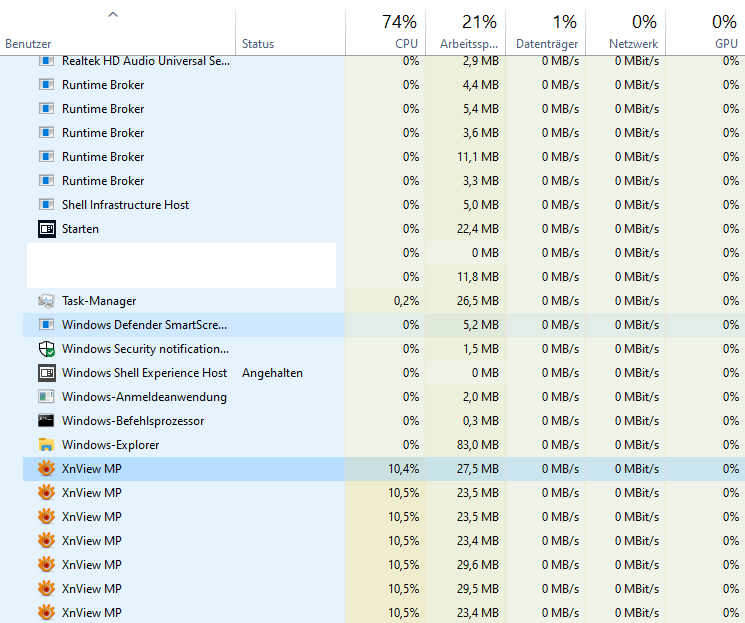Viewport: 745px width, 623px height.
Task: Sort by the Arbeitssp... memory column header
Action: pyautogui.click(x=466, y=32)
